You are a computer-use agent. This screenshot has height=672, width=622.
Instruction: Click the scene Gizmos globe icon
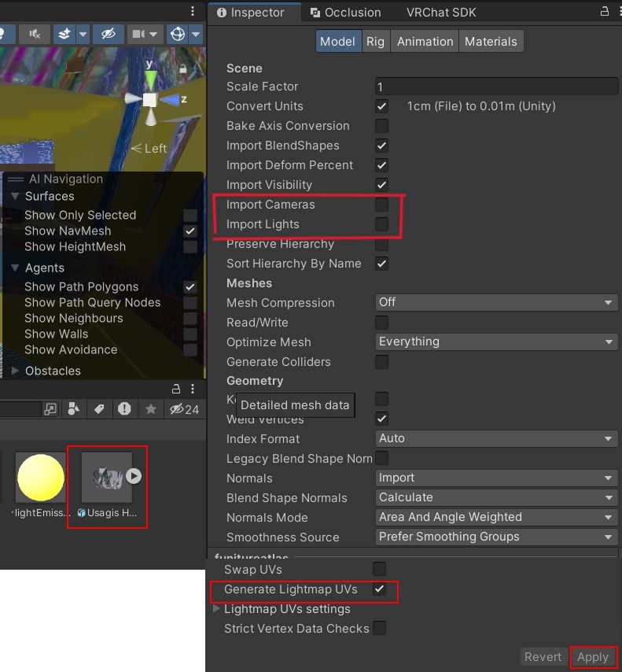point(179,34)
